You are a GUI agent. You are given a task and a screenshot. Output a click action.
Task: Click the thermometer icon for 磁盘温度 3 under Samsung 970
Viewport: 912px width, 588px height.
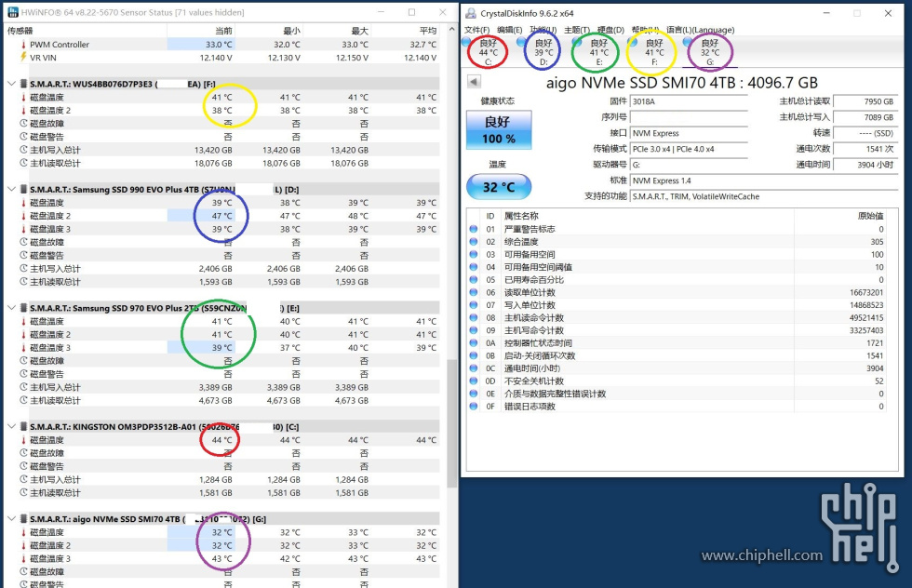[23, 347]
